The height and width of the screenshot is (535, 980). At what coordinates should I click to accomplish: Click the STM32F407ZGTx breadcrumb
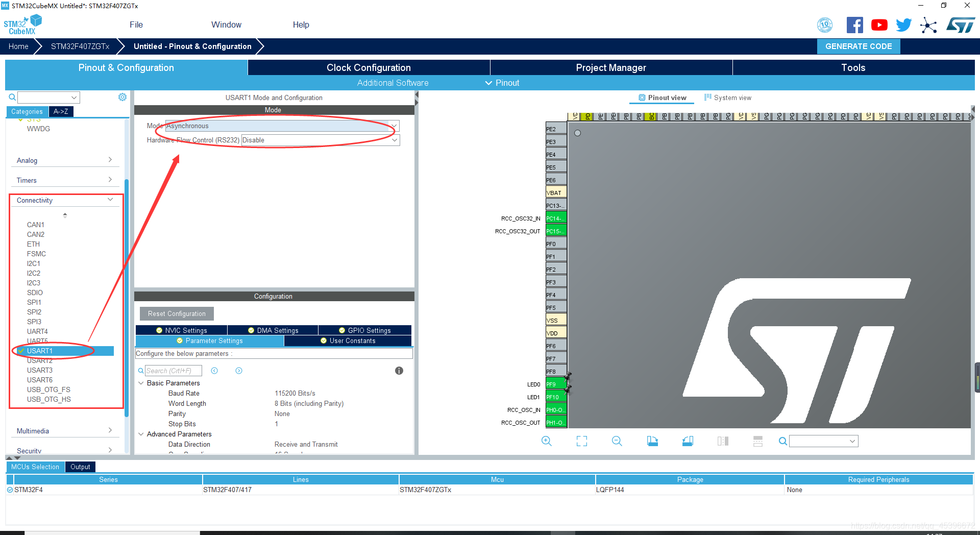tap(80, 46)
